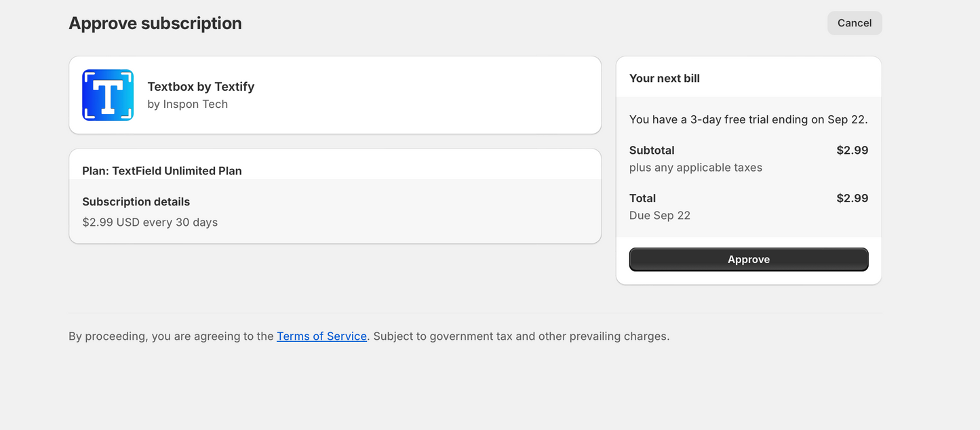The width and height of the screenshot is (980, 430).
Task: Click the Textbox by Textify app icon
Action: pos(108,95)
